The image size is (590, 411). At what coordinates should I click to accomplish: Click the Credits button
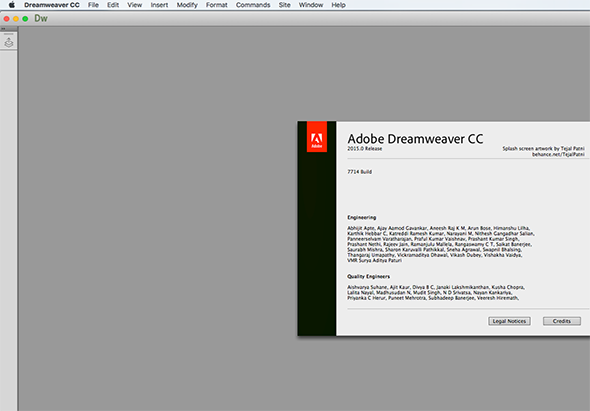point(562,321)
